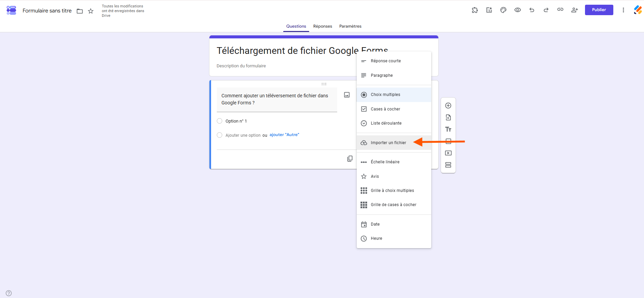Click the redo arrow icon
This screenshot has width=644, height=298.
pos(546,10)
